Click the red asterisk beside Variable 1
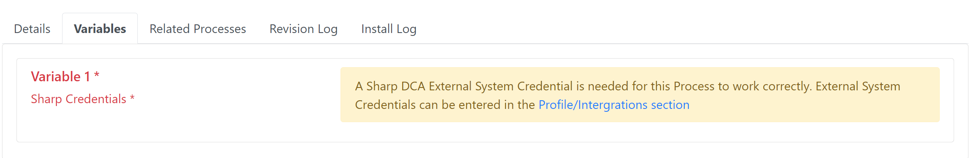980x158 pixels. [97, 75]
